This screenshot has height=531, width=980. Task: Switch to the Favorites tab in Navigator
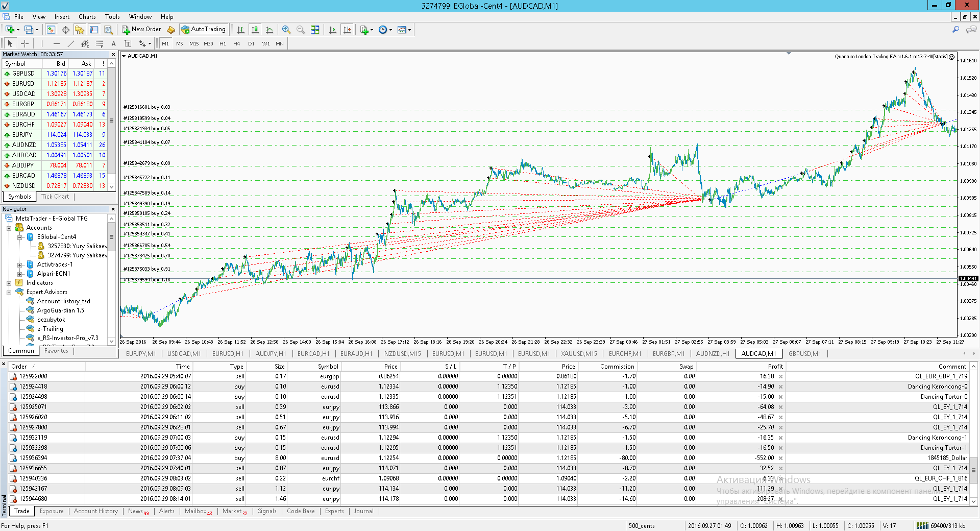[x=56, y=351]
